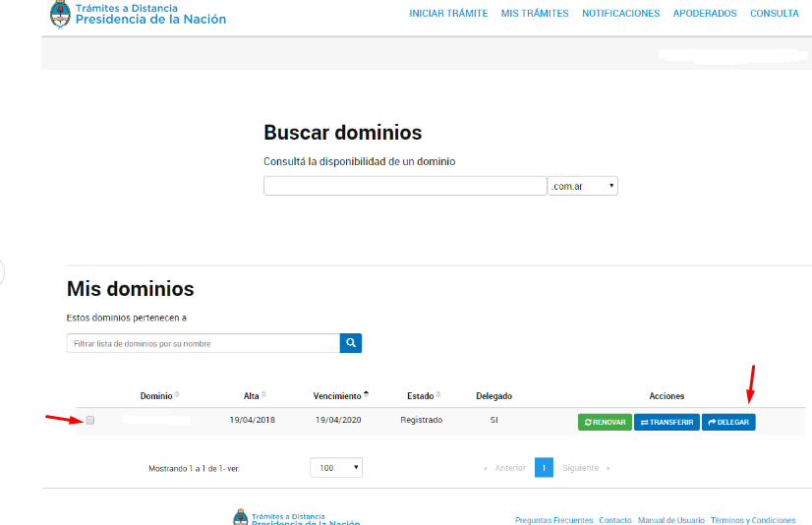Sort by Vencimiento column arrow
This screenshot has width=812, height=525.
point(366,394)
